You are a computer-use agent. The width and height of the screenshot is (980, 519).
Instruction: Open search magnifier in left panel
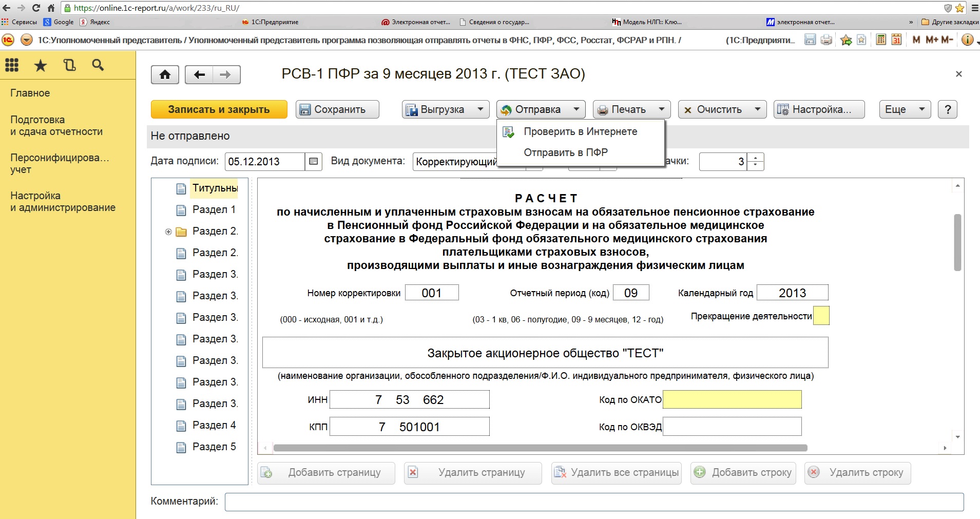(98, 65)
